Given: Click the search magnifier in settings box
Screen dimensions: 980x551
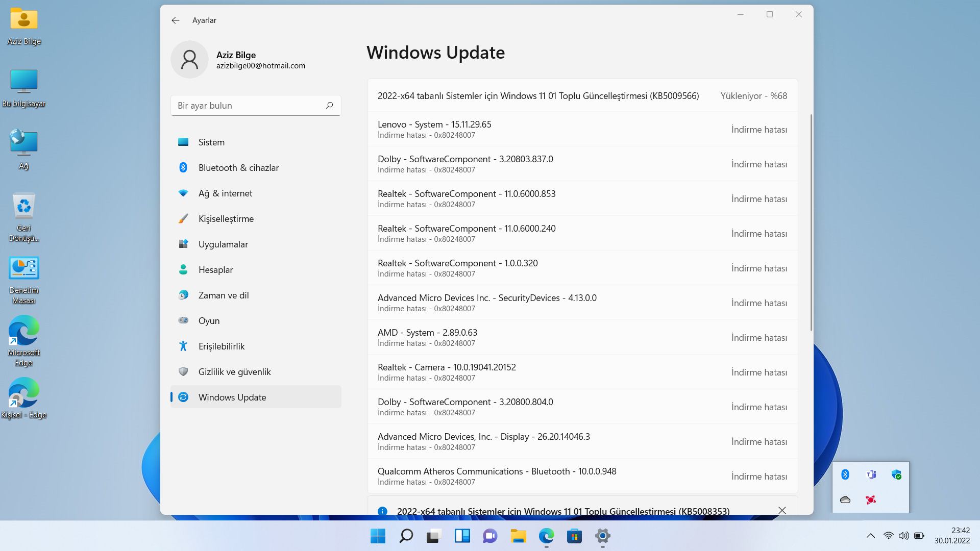Looking at the screenshot, I should pos(329,105).
